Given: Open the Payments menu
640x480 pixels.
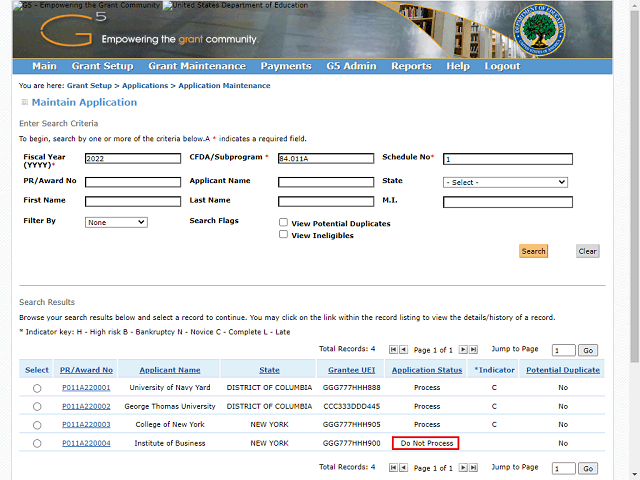Looking at the screenshot, I should [285, 66].
